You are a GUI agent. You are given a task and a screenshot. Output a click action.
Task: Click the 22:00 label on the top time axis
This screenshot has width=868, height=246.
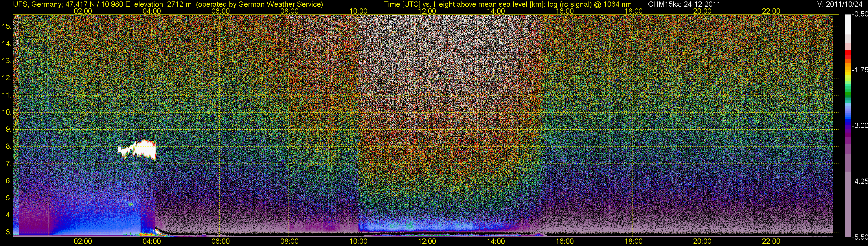(x=771, y=11)
